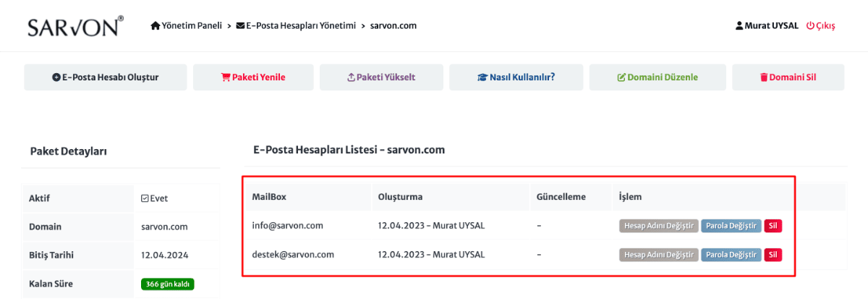Click the SARVON logo
The image size is (868, 299).
click(75, 26)
